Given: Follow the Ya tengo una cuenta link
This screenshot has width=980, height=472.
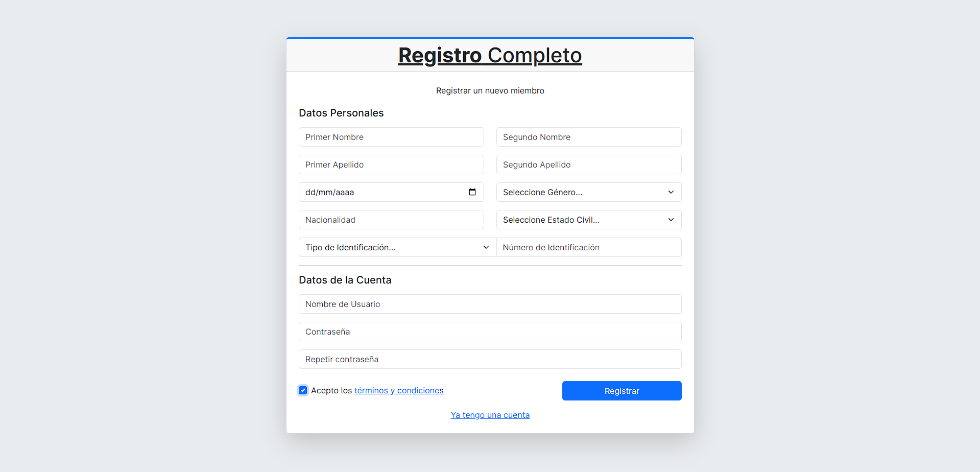Looking at the screenshot, I should (490, 415).
